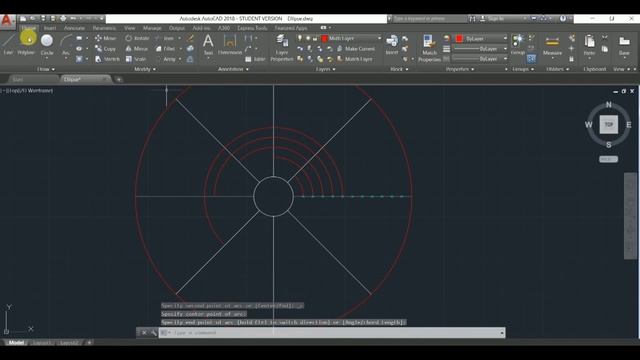Activate the Trim command
This screenshot has height=360, width=640.
tap(164, 38)
